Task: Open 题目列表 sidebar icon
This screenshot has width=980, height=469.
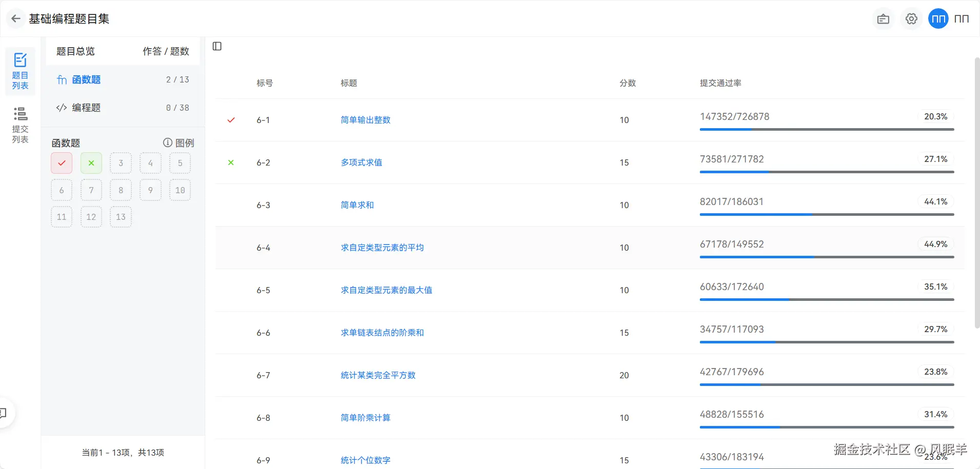Action: tap(21, 71)
